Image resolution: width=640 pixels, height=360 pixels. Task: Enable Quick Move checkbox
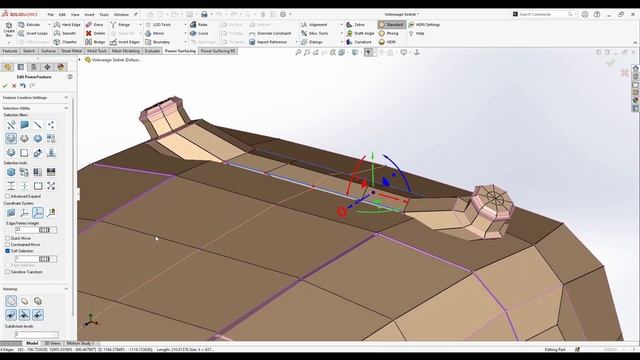[x=7, y=238]
